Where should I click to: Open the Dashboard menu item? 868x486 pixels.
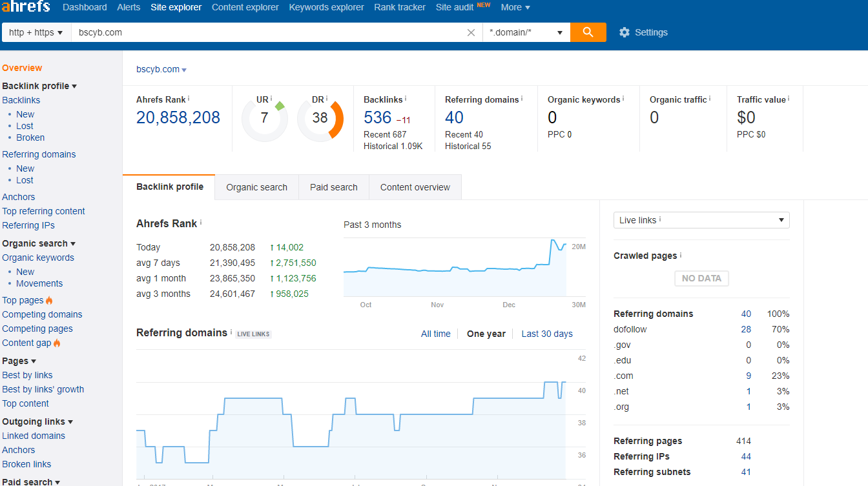[x=85, y=7]
